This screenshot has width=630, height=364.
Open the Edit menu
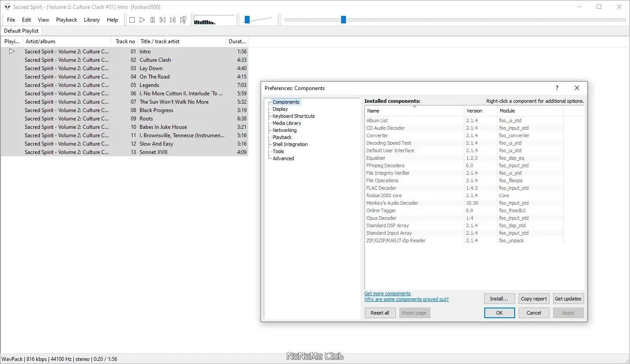coord(27,20)
